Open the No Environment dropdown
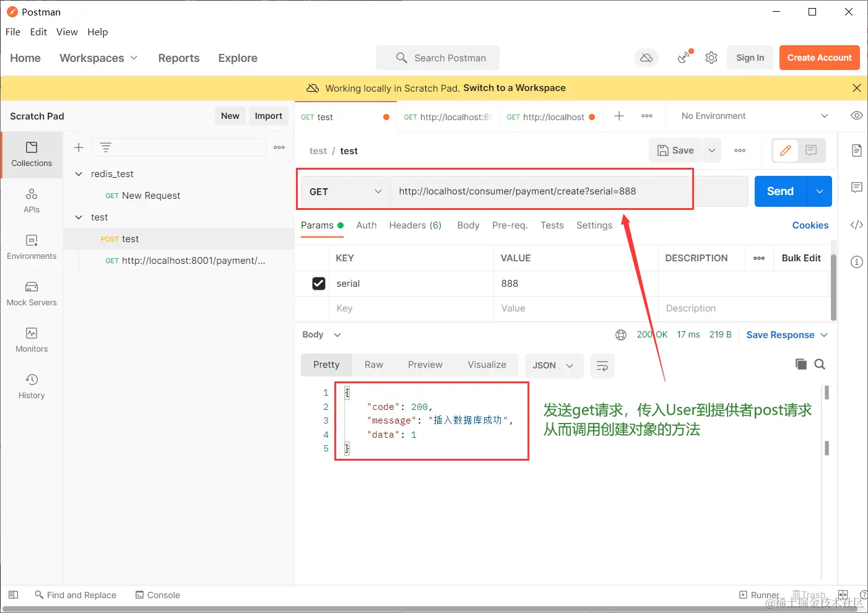Image resolution: width=868 pixels, height=613 pixels. [755, 116]
